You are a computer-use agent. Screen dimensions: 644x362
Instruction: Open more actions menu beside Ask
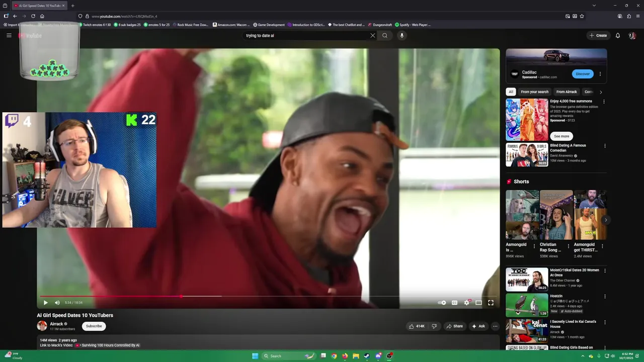(x=495, y=326)
